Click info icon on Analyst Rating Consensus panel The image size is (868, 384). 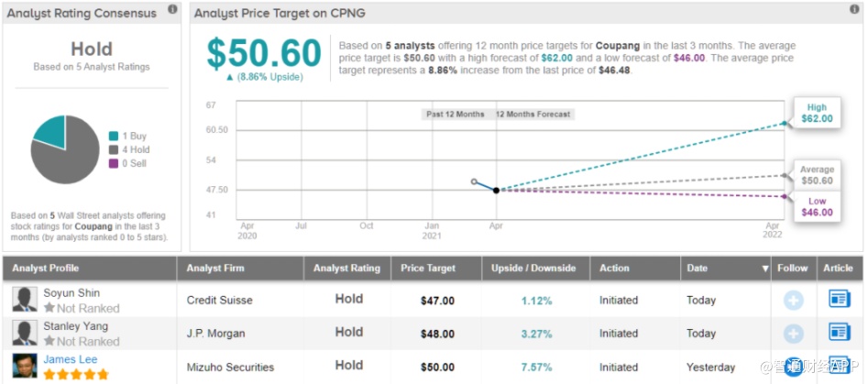(172, 10)
